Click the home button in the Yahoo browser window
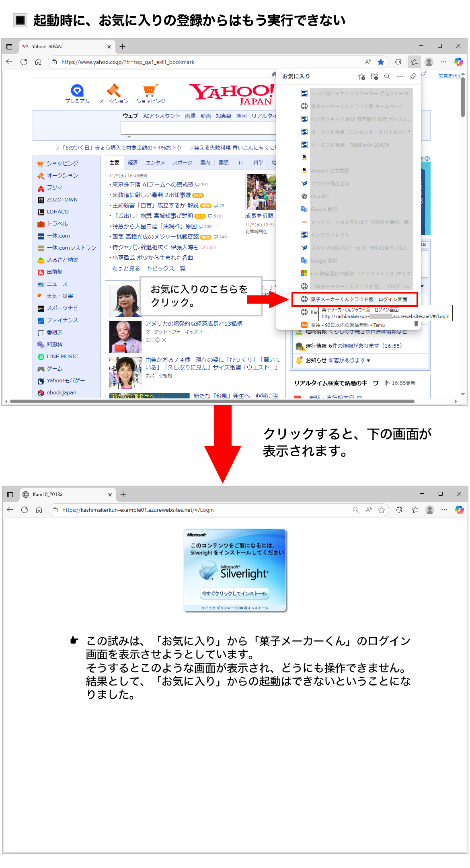Screen dimensions: 470x868 (38, 62)
